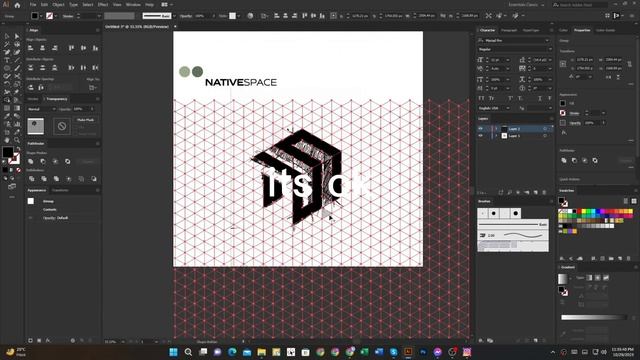The height and width of the screenshot is (360, 640).
Task: Click Divide pathfinder icon
Action: [x=31, y=179]
